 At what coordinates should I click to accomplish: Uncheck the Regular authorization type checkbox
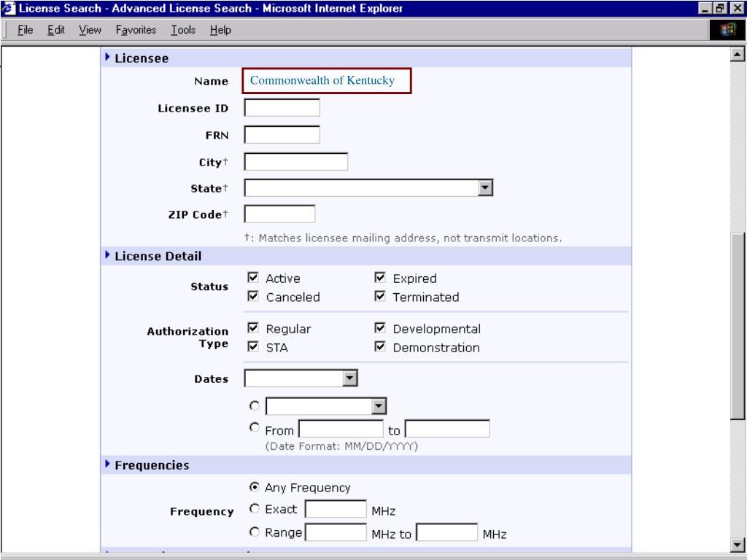point(253,328)
